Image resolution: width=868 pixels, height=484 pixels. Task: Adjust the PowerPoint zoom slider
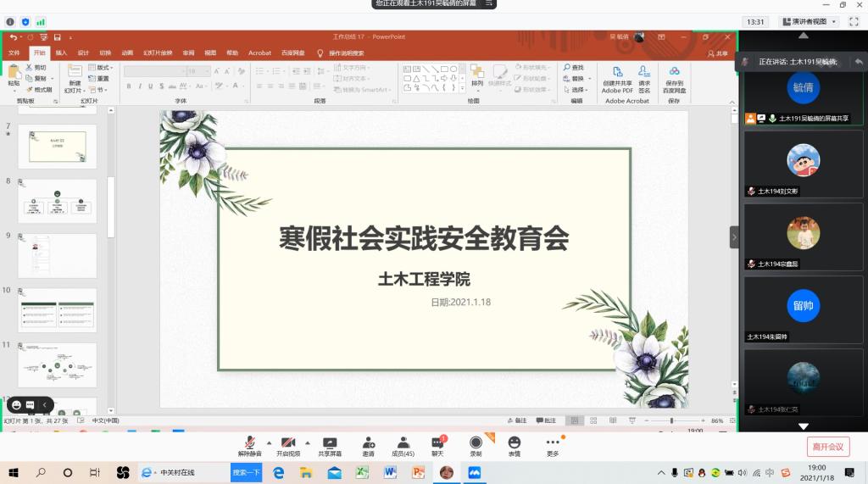[671, 420]
